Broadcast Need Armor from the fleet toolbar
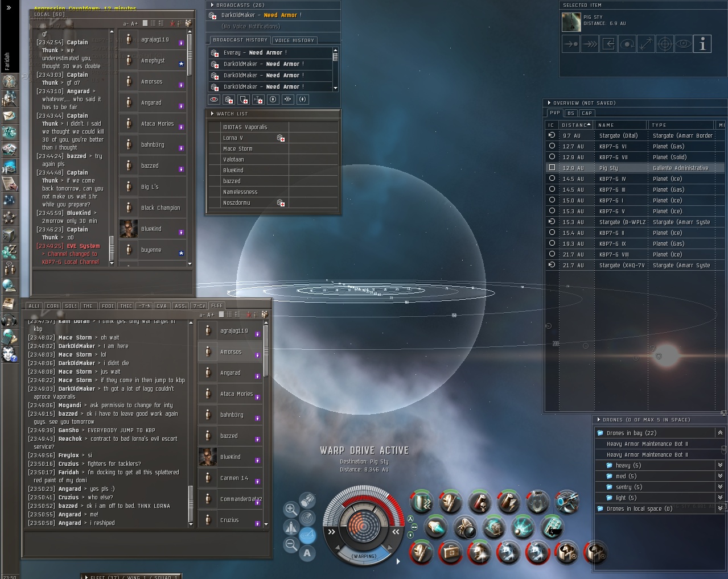728x579 pixels. coord(229,100)
